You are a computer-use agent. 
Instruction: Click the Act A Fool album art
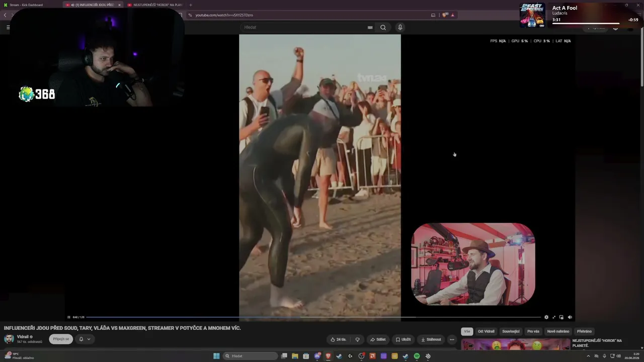[x=532, y=15]
